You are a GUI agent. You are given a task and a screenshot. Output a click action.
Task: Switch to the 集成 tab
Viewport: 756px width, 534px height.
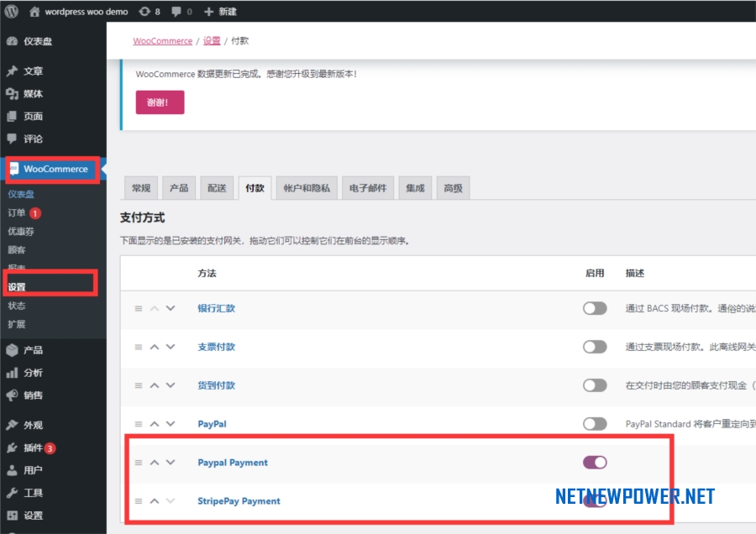tap(415, 188)
